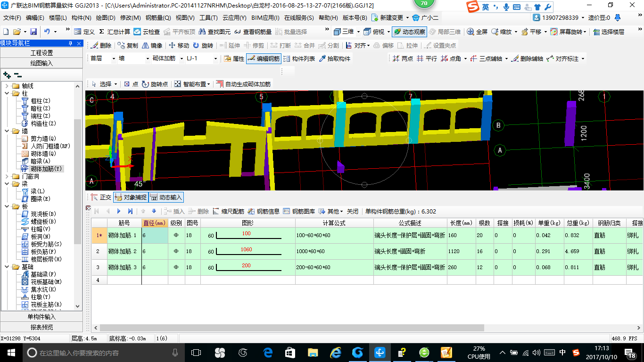Select the 移动 move tool
This screenshot has height=362, width=644.
point(179,46)
